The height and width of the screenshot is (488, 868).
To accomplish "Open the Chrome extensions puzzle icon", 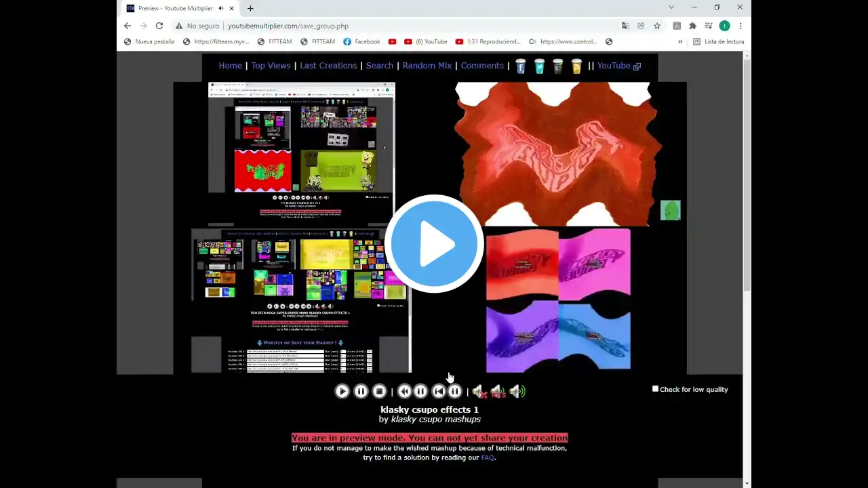I will tap(692, 26).
